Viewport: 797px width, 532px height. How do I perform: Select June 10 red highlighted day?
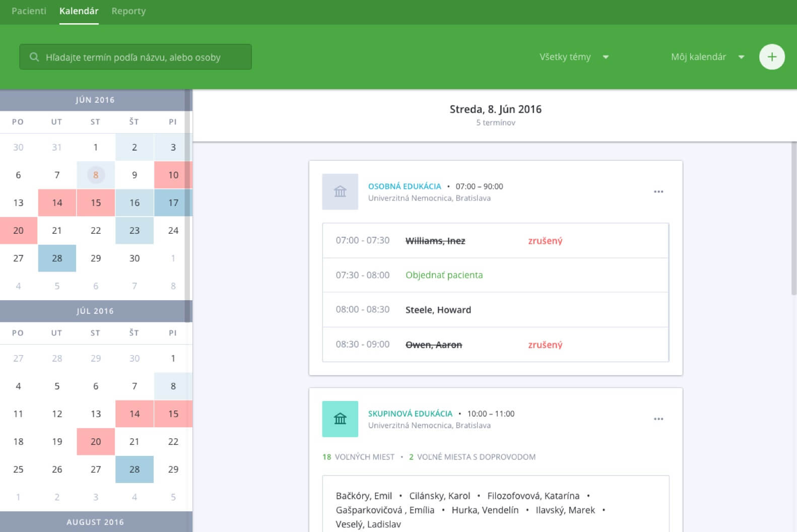tap(173, 175)
